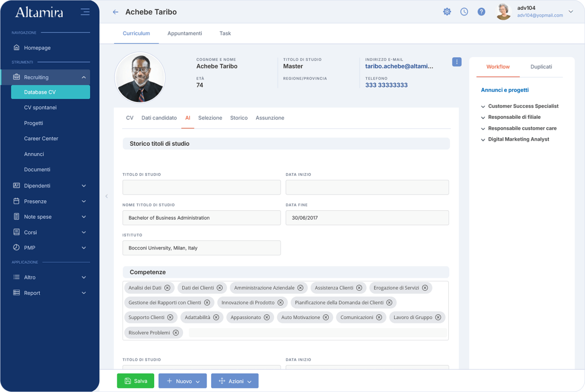Screen dimensions: 585x392
Task: Expand Responsabile customer care workflow
Action: [483, 129]
